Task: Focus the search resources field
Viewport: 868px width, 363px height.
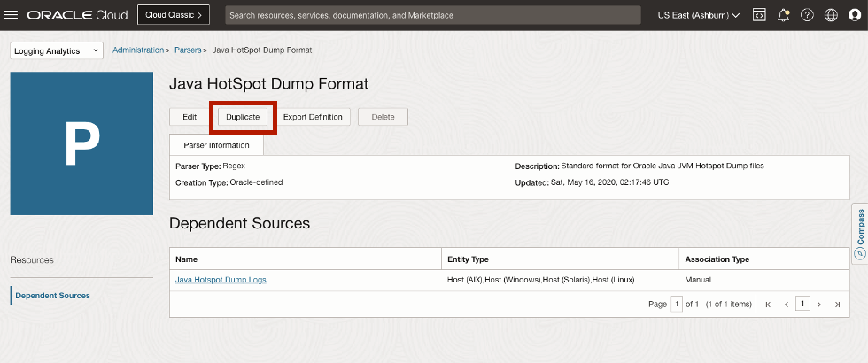Action: click(433, 15)
